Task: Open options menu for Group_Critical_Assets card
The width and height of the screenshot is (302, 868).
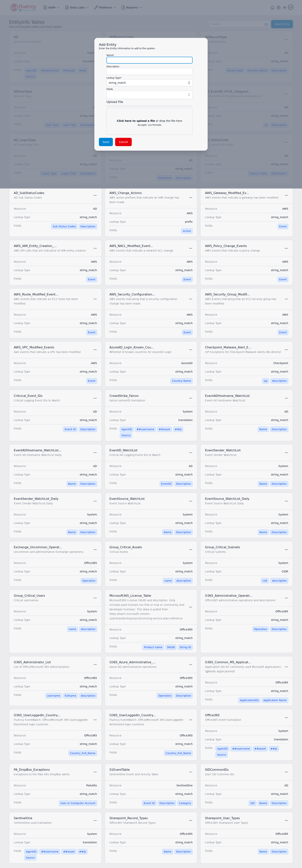Action: click(x=191, y=550)
